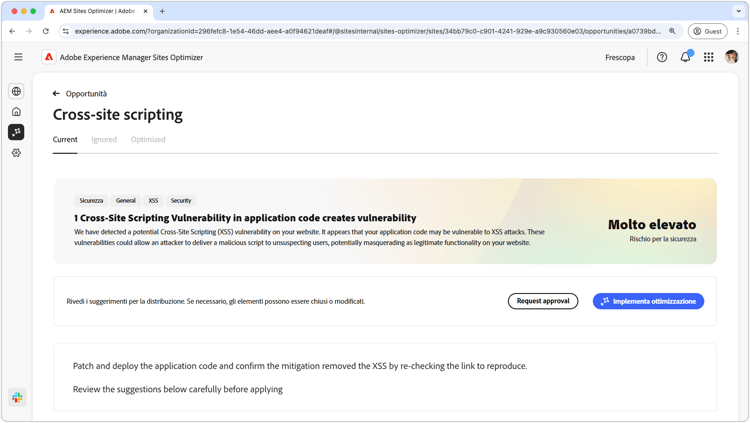The image size is (750, 423).
Task: Click 'Patch and deploy the application code' text
Action: pos(300,366)
